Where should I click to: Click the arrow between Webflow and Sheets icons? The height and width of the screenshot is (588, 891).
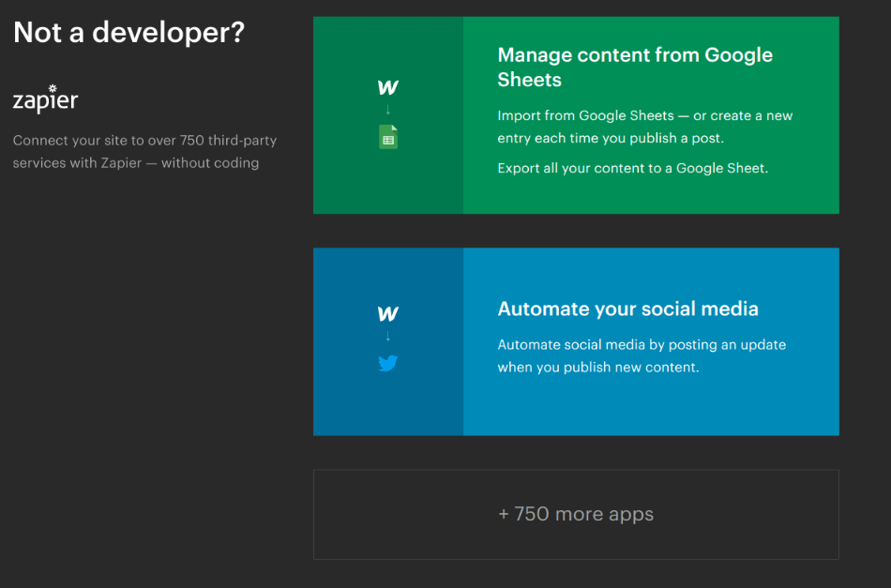388,110
